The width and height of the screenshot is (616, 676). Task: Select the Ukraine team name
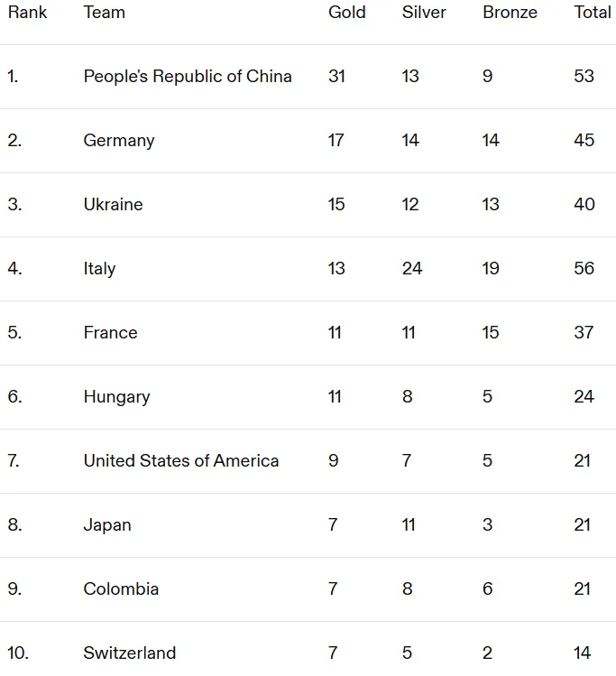click(x=114, y=204)
